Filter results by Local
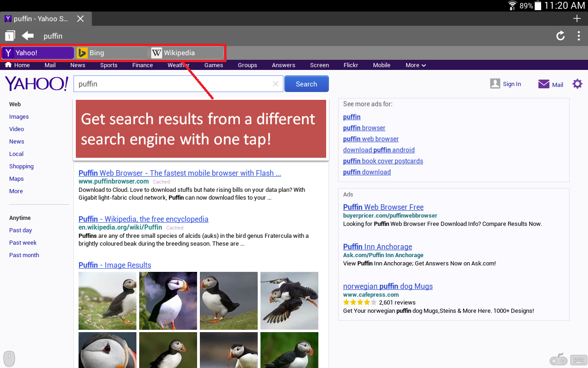Screen dimensions: 588x368 [x=16, y=154]
